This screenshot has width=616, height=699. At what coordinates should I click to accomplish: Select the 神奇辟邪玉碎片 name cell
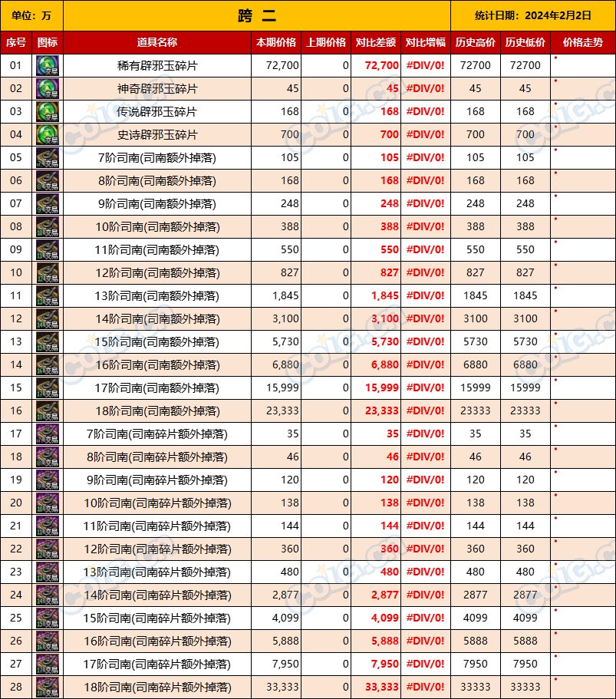[x=157, y=89]
